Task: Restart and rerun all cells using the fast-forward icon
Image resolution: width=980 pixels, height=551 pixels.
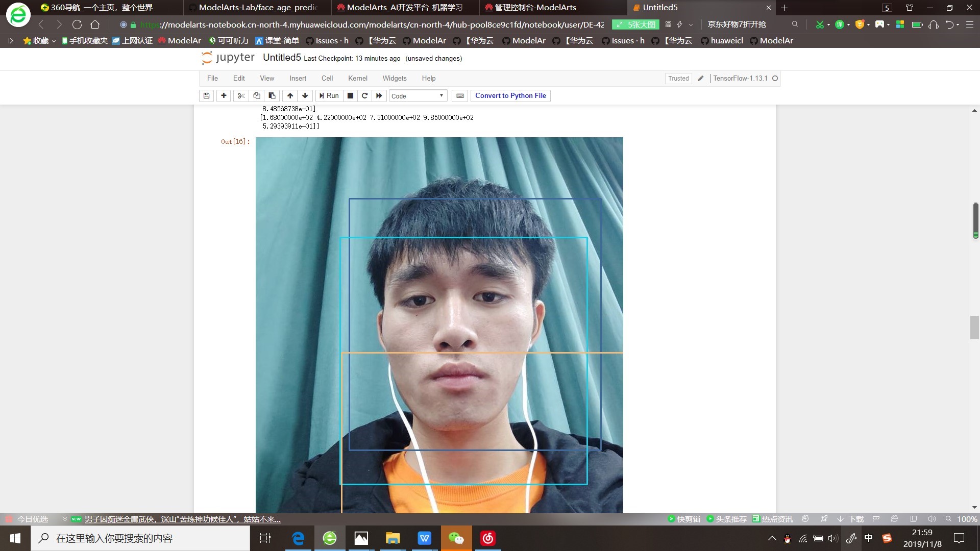Action: point(379,95)
